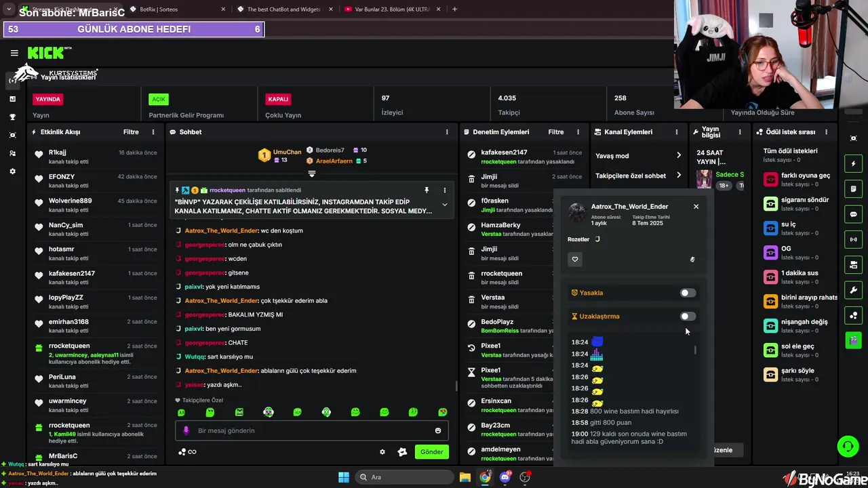Open pinned message three-dot menu
This screenshot has width=868, height=488.
pyautogui.click(x=445, y=190)
